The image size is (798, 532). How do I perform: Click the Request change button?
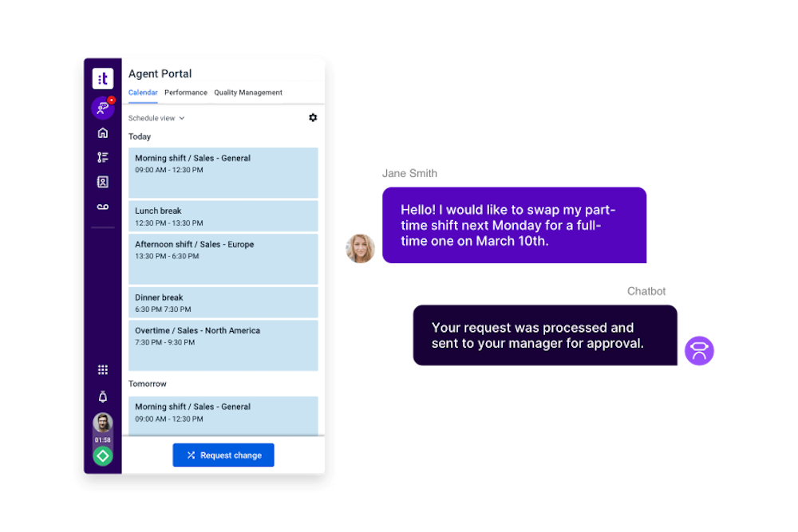[x=223, y=455]
